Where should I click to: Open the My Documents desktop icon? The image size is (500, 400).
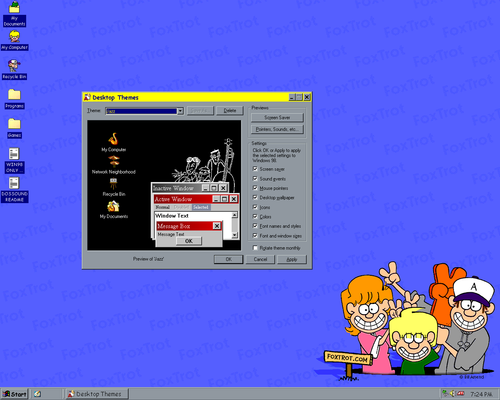[x=14, y=13]
